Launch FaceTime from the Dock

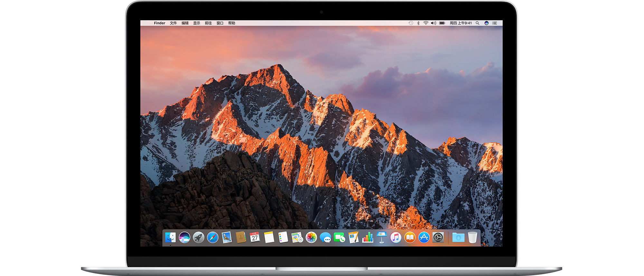pyautogui.click(x=339, y=237)
